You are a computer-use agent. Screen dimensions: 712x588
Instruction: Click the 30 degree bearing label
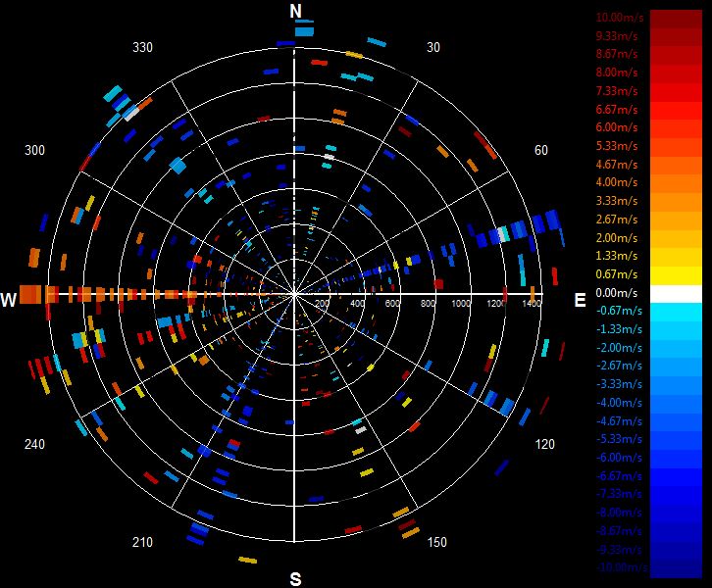coord(433,48)
